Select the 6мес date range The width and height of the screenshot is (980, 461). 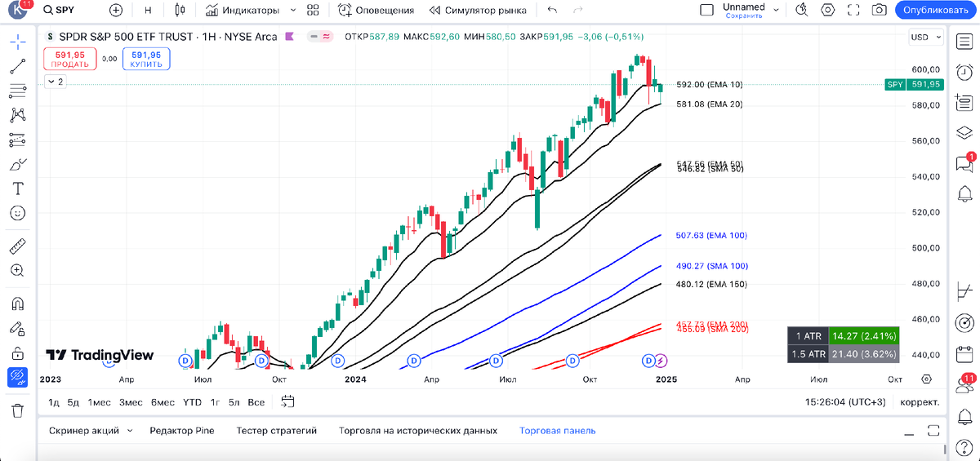[163, 402]
